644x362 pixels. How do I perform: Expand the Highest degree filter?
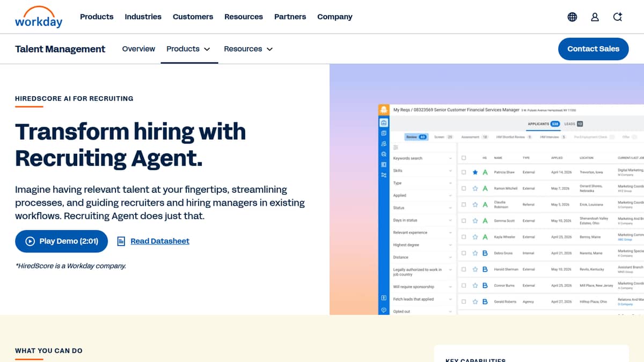(423, 245)
